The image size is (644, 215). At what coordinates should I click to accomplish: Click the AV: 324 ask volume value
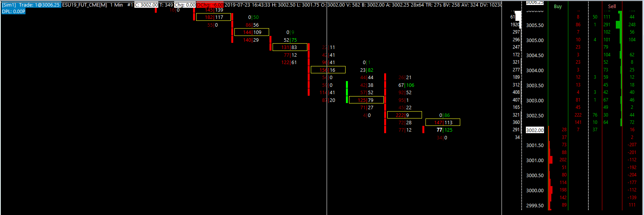(x=470, y=5)
